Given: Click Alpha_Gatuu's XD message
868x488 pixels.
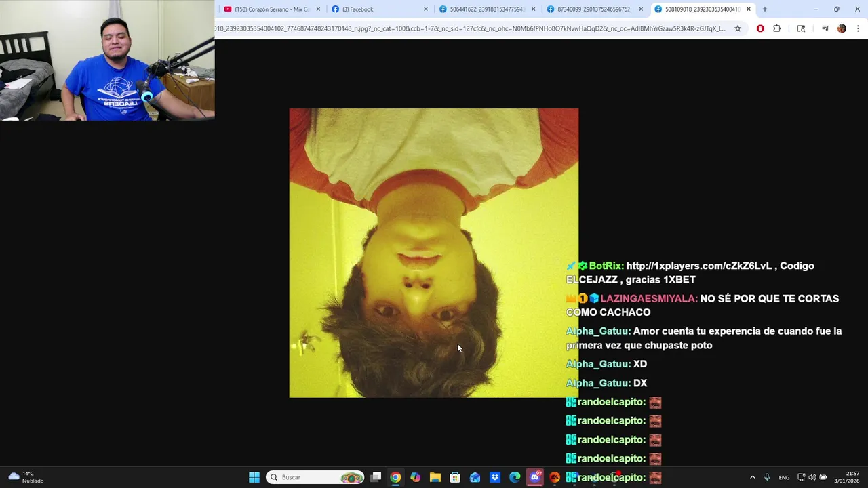Looking at the screenshot, I should click(640, 364).
